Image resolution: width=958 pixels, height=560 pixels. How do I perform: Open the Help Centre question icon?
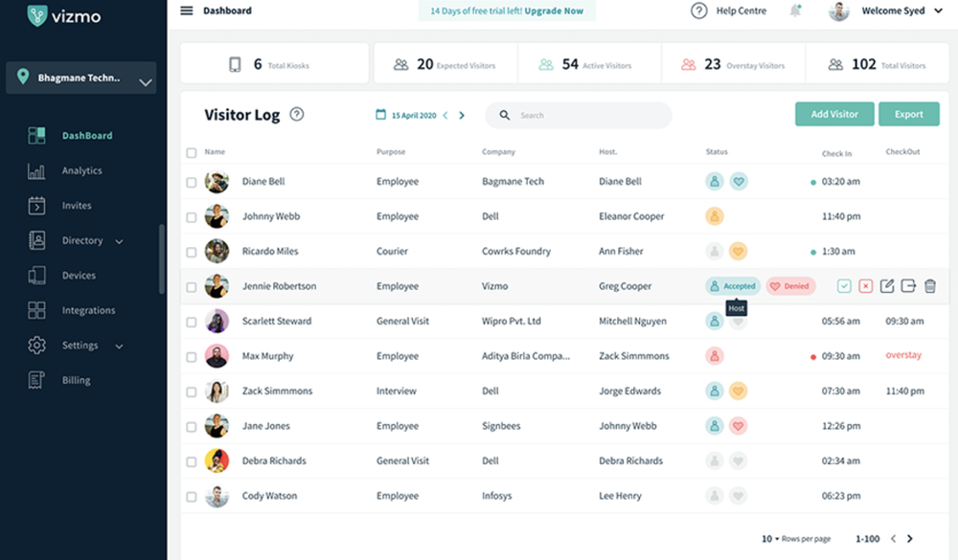tap(699, 11)
